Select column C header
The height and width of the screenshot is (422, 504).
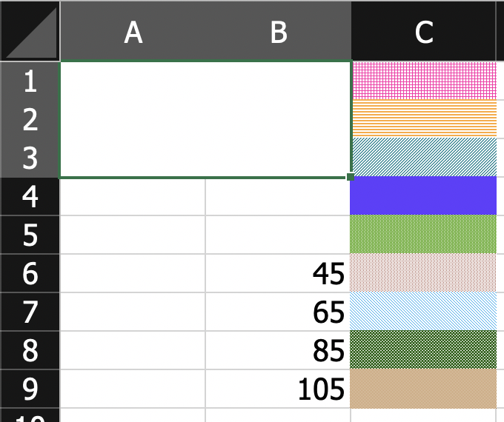(424, 31)
